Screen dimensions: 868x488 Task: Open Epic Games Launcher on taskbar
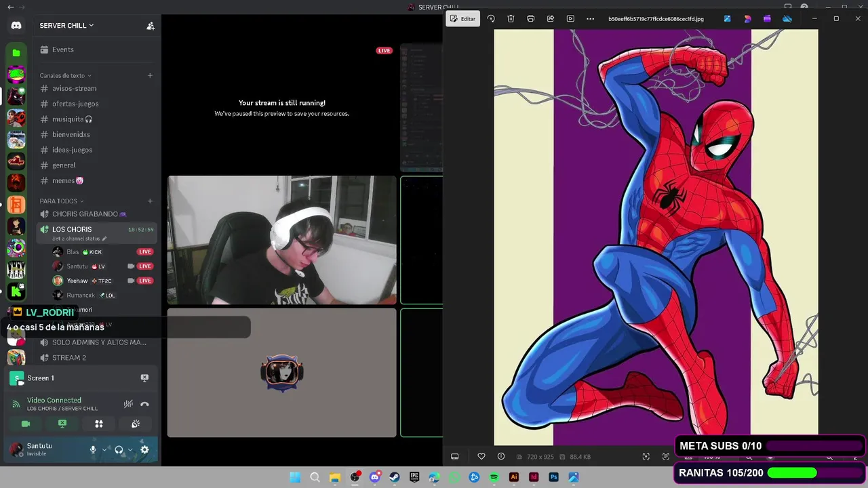pos(414,477)
